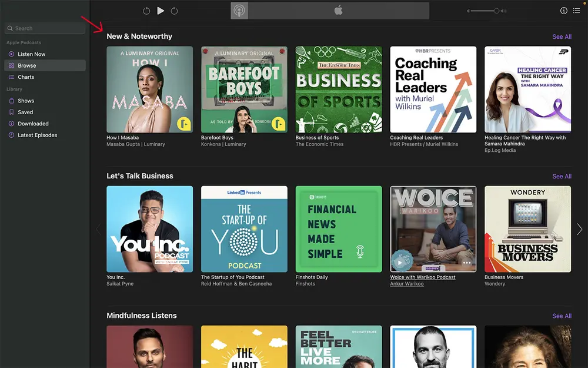Click the left chevron beside the carousel
Viewport: 588px width, 368px height.
click(x=98, y=230)
